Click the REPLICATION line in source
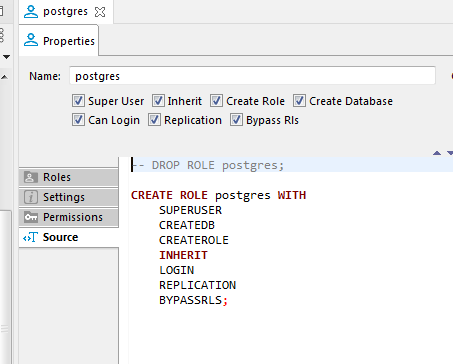Screen dimensions: 453x364 pyautogui.click(x=198, y=285)
